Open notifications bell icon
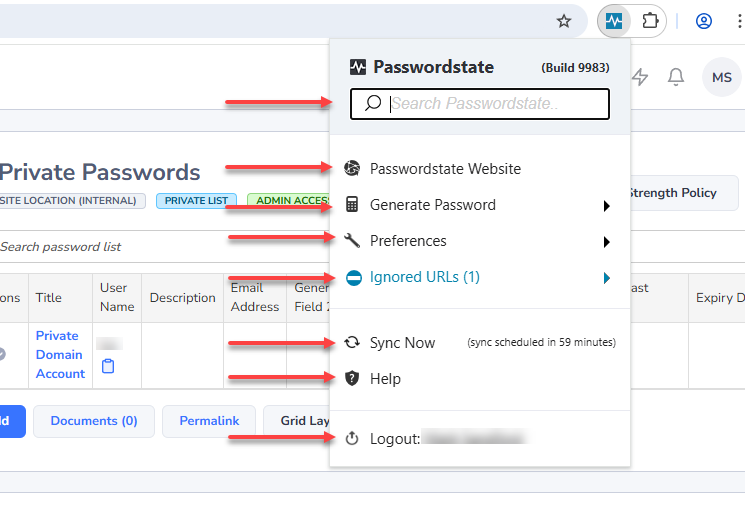The height and width of the screenshot is (506, 745). pyautogui.click(x=676, y=77)
